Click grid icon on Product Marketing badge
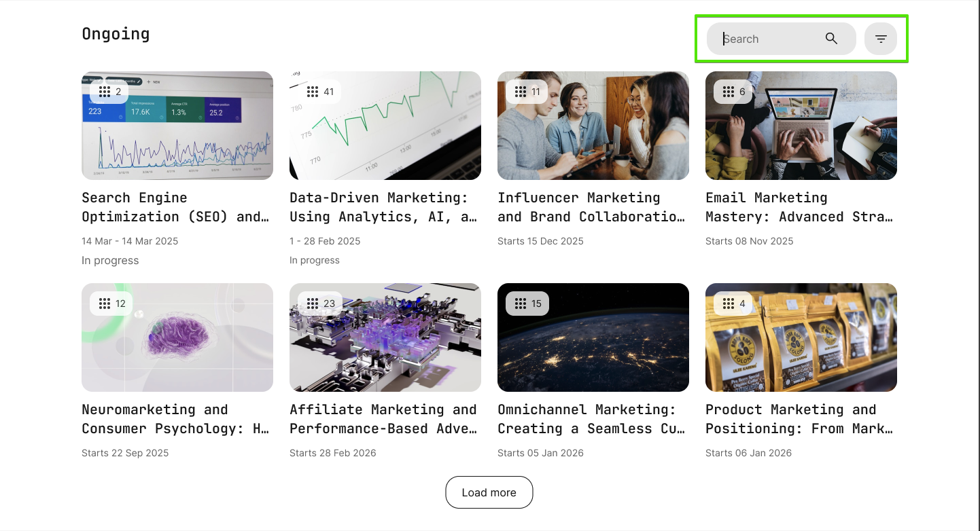 click(x=729, y=304)
